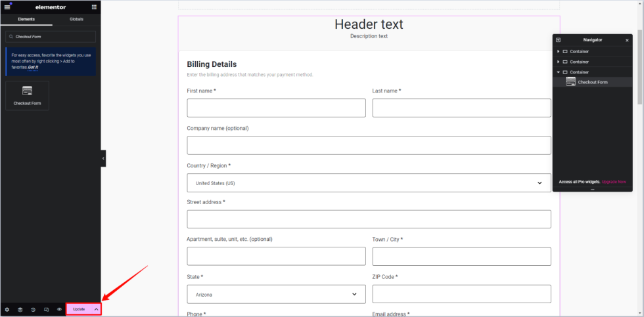Collapse the third Container in Navigator
This screenshot has height=317, width=644.
tap(558, 72)
